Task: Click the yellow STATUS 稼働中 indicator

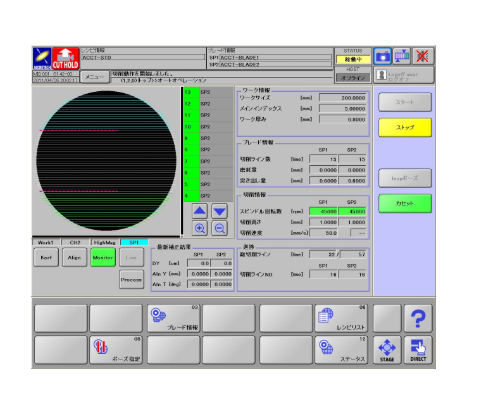Action: pyautogui.click(x=353, y=60)
